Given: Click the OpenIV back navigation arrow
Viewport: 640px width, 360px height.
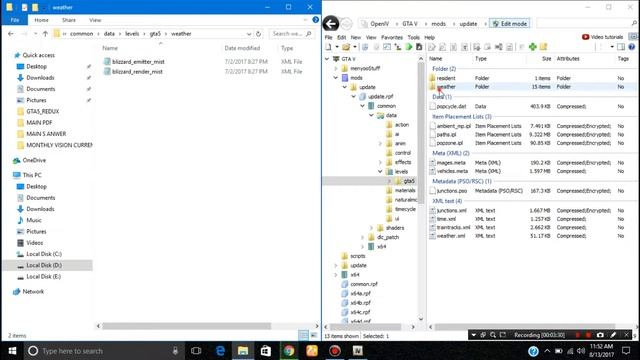Looking at the screenshot, I should (331, 24).
